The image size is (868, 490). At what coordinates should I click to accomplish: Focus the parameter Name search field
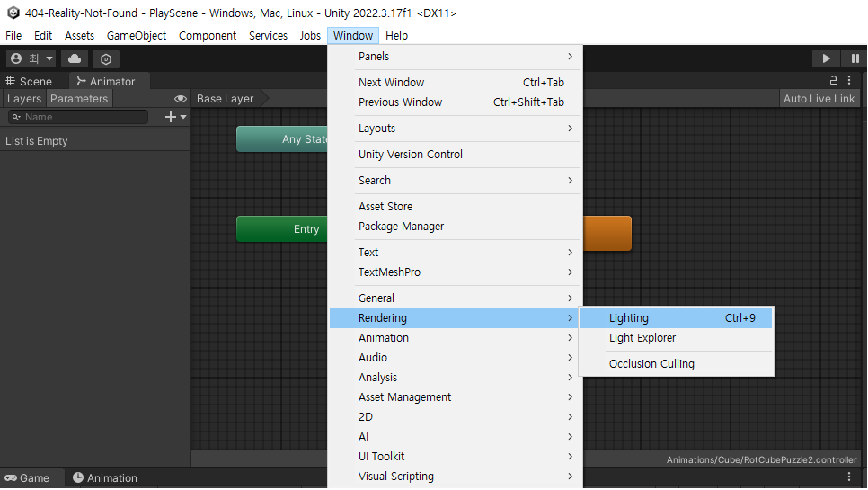(x=78, y=117)
